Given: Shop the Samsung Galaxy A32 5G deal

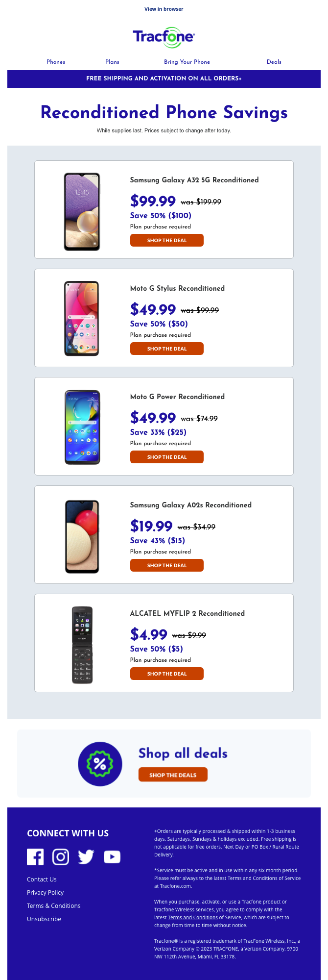Looking at the screenshot, I should (x=167, y=240).
